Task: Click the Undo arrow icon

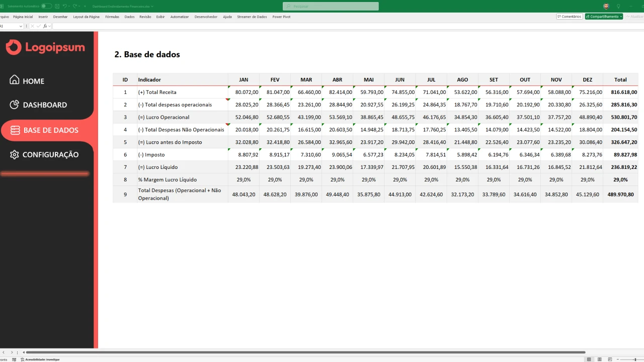Action: tap(65, 6)
